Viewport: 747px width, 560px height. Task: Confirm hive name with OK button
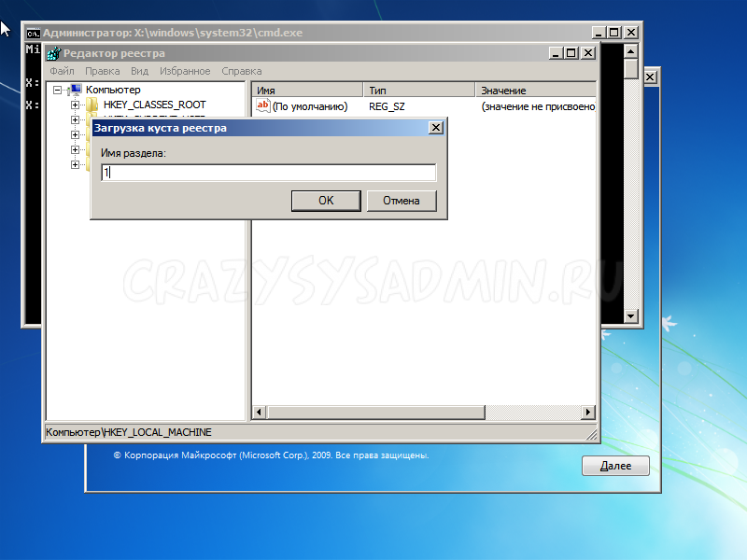point(326,201)
